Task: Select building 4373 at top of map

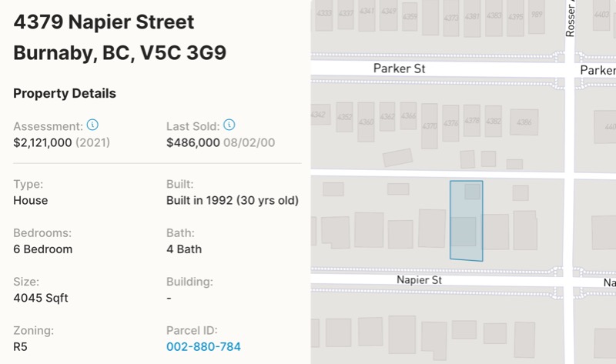Action: [x=451, y=18]
